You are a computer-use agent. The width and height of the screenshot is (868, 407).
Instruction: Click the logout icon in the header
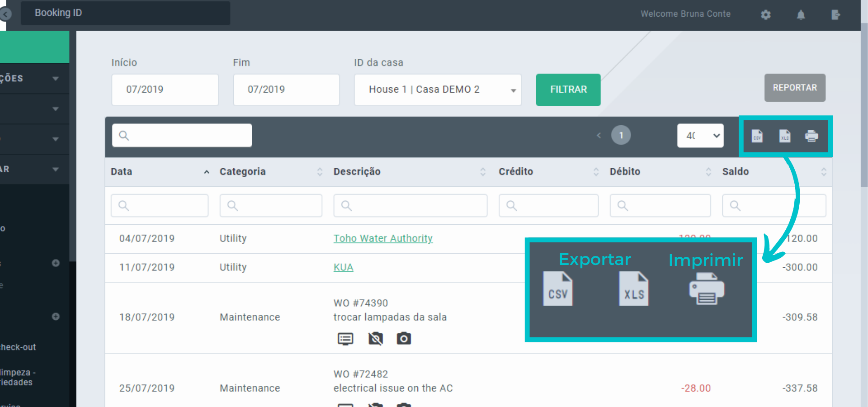click(x=835, y=15)
